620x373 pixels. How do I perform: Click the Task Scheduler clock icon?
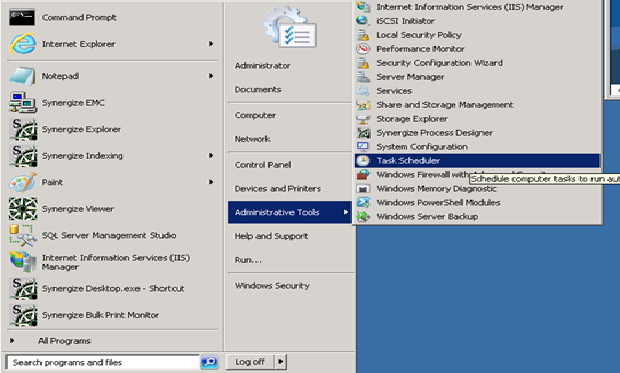(363, 161)
